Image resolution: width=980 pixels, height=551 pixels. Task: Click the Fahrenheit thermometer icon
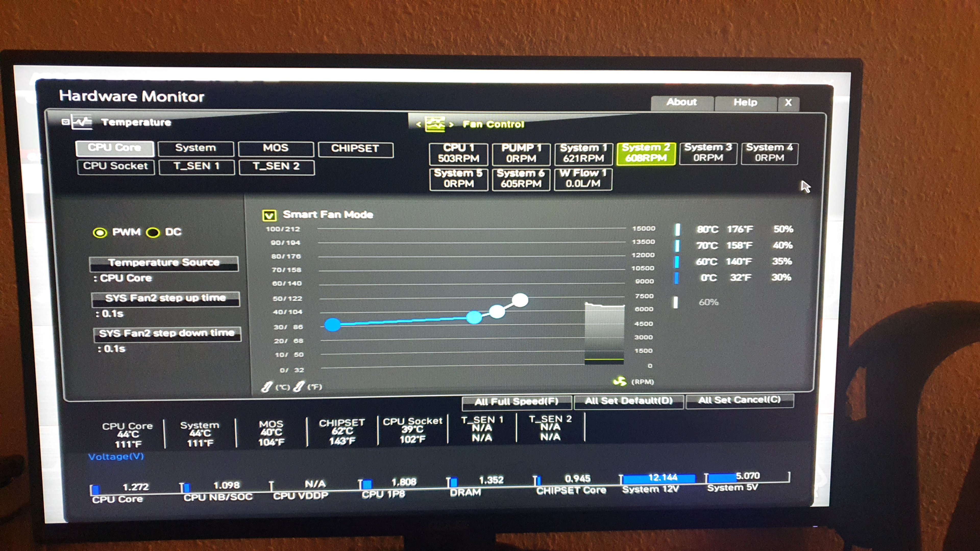[299, 387]
